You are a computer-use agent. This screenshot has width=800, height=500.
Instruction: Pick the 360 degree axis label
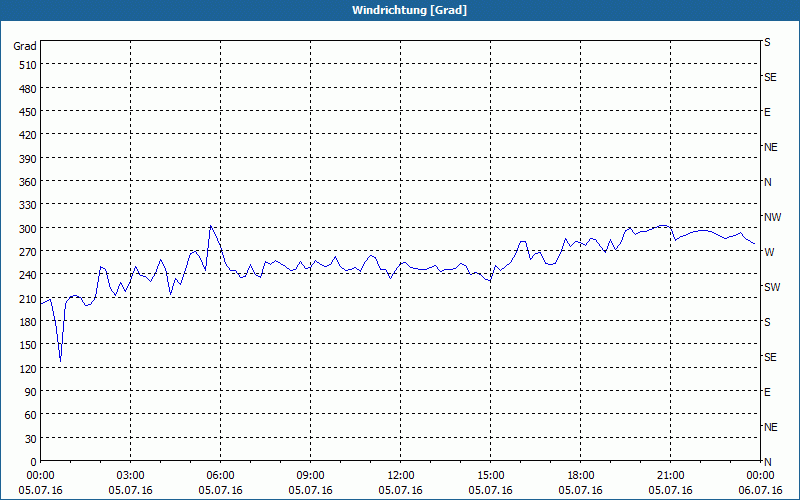click(29, 182)
